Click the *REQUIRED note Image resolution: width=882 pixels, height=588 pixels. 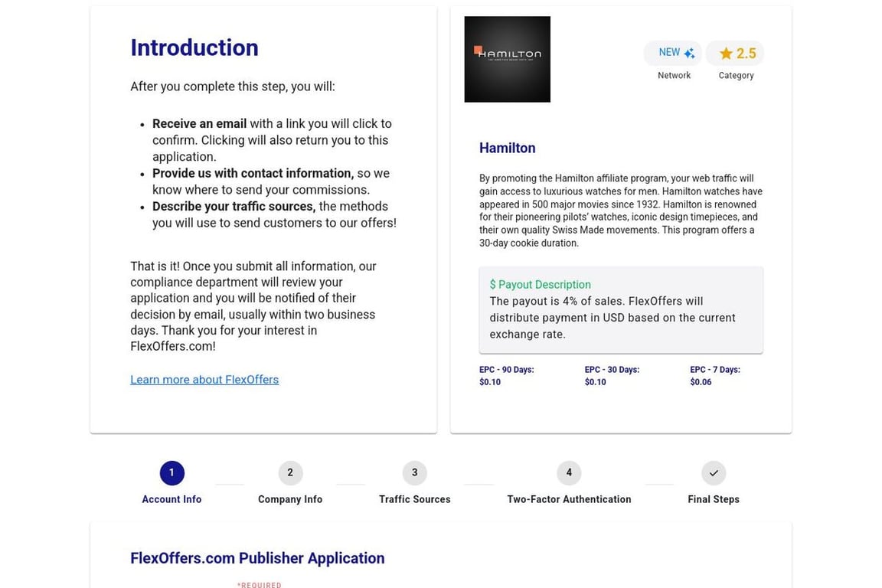point(260,585)
